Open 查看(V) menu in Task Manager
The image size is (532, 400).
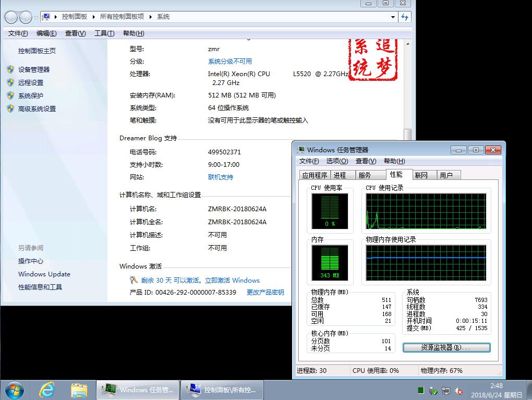pos(366,161)
